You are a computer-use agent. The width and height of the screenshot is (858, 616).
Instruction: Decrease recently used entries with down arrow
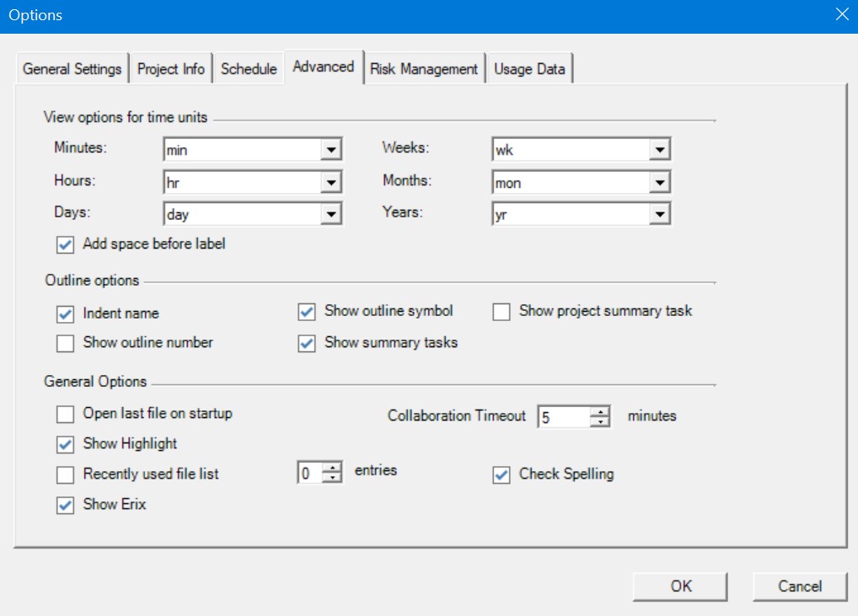[x=332, y=476]
